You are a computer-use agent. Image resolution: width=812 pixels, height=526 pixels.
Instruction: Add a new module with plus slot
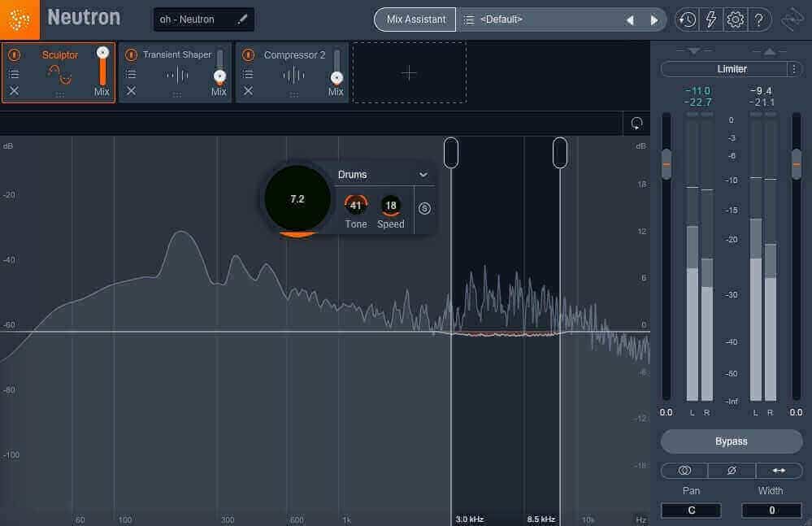coord(409,73)
